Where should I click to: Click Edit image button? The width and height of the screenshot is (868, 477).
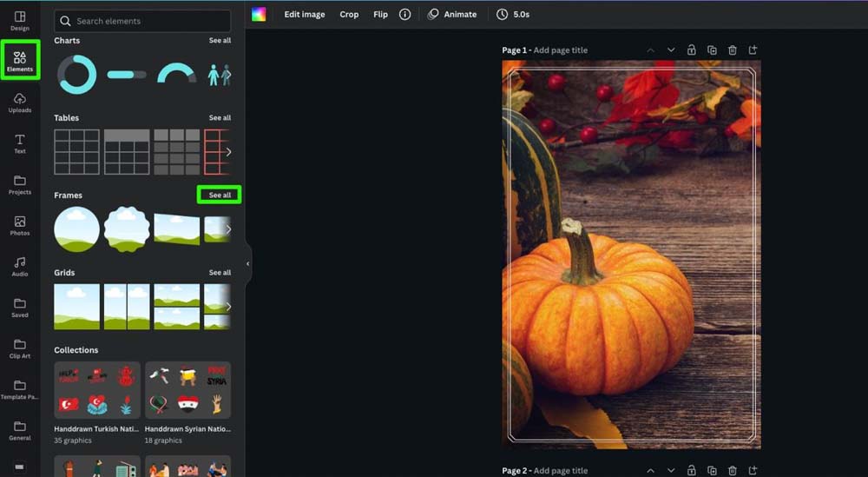[305, 15]
